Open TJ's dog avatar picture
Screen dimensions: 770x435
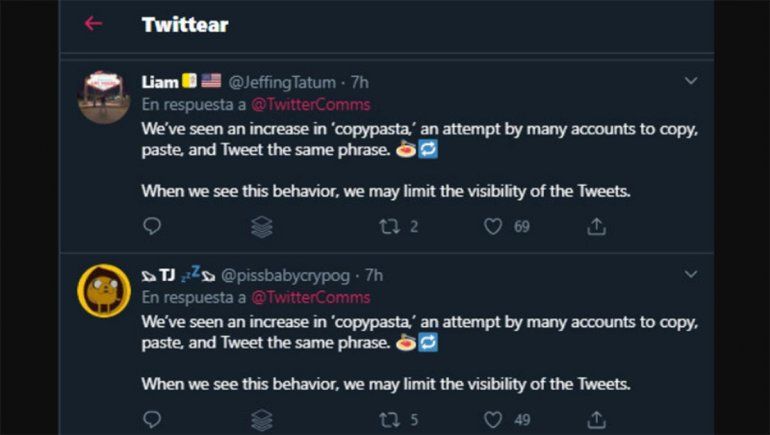tap(104, 290)
